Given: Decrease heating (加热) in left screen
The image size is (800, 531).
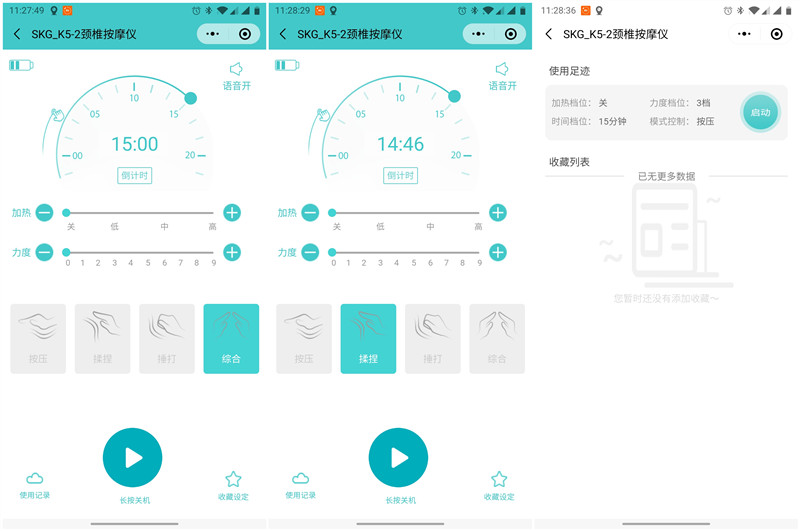Looking at the screenshot, I should tap(44, 213).
